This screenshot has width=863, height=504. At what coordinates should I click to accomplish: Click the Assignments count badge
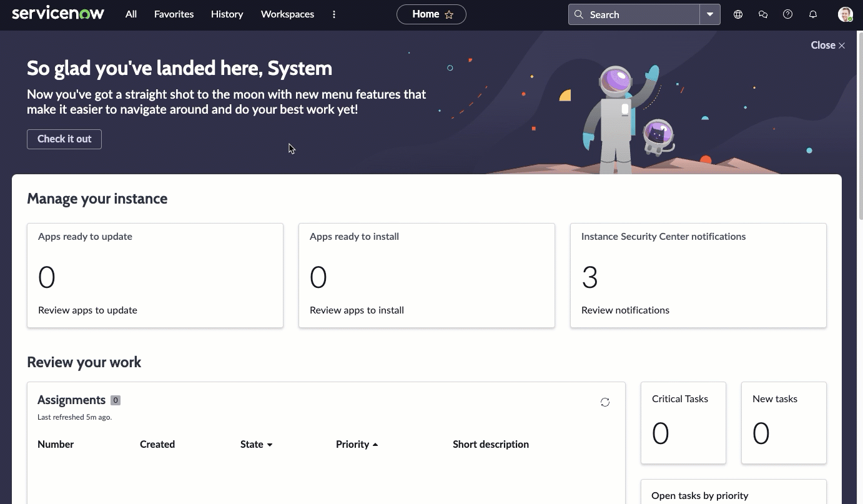(x=116, y=400)
